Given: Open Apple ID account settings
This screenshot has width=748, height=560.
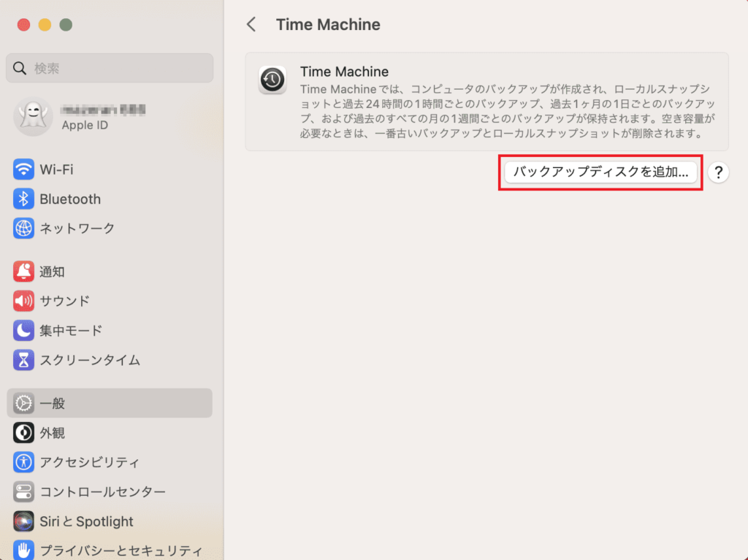Looking at the screenshot, I should [110, 116].
